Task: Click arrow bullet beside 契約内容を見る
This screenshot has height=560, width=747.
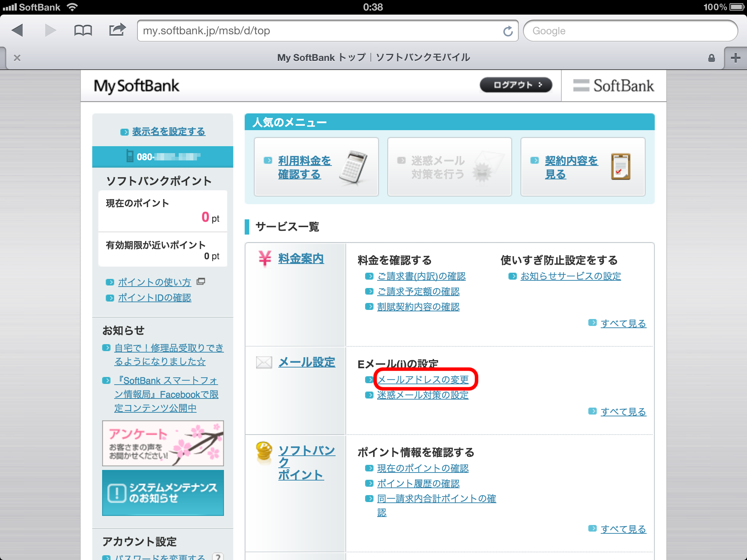Action: [x=535, y=160]
